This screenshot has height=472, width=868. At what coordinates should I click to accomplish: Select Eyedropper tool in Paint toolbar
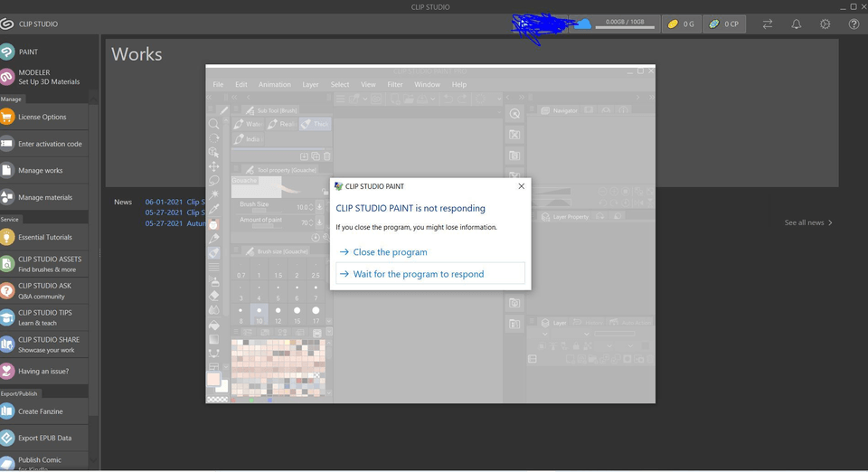tap(213, 209)
